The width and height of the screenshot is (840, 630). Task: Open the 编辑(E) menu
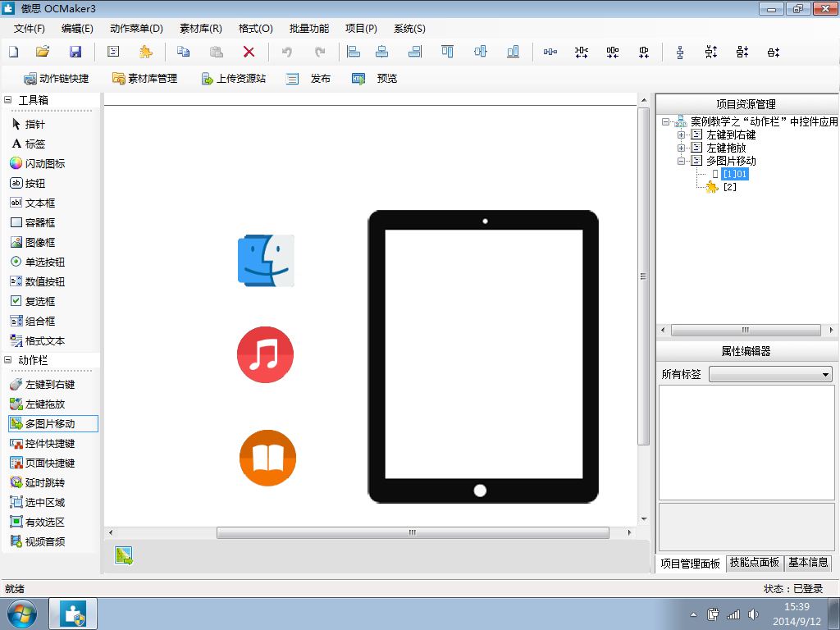pos(77,29)
